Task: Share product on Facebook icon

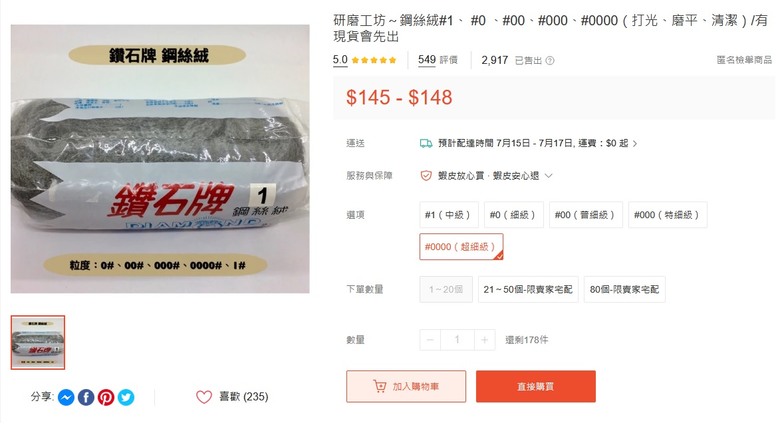Action: point(86,397)
